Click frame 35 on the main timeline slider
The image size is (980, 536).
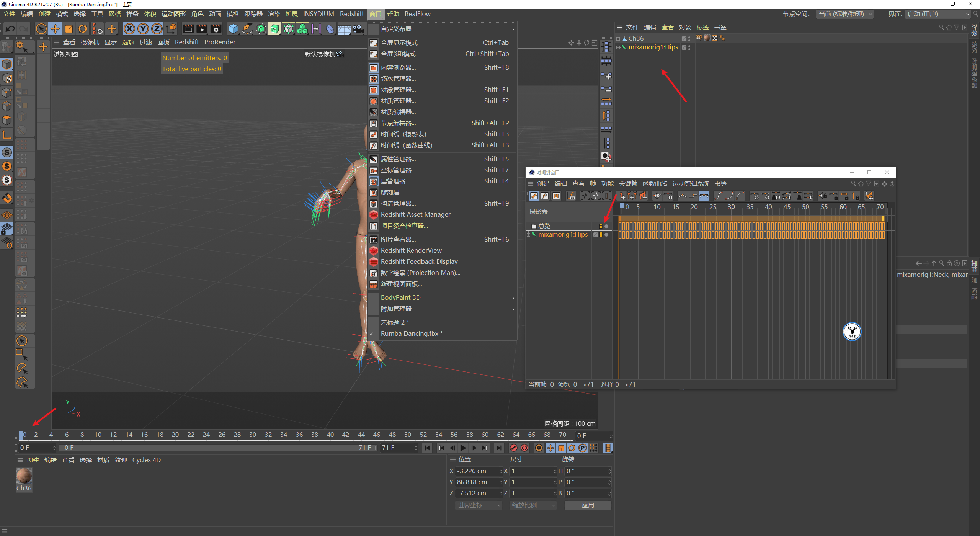(292, 435)
